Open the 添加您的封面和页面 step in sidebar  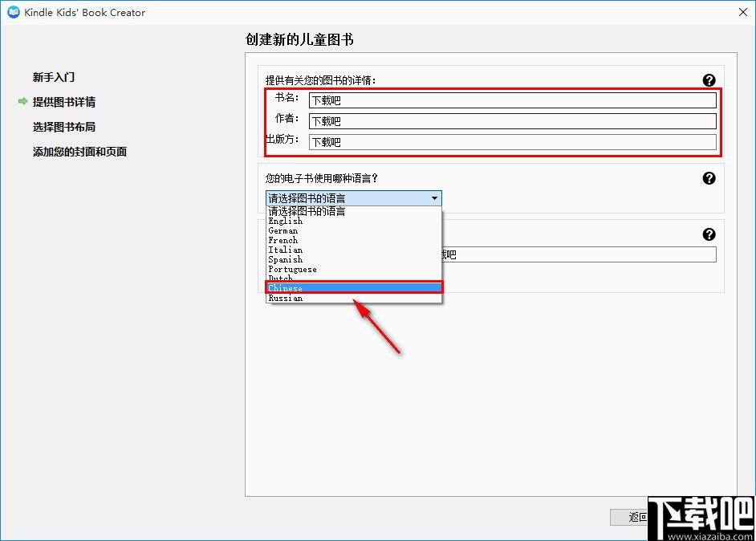click(79, 152)
